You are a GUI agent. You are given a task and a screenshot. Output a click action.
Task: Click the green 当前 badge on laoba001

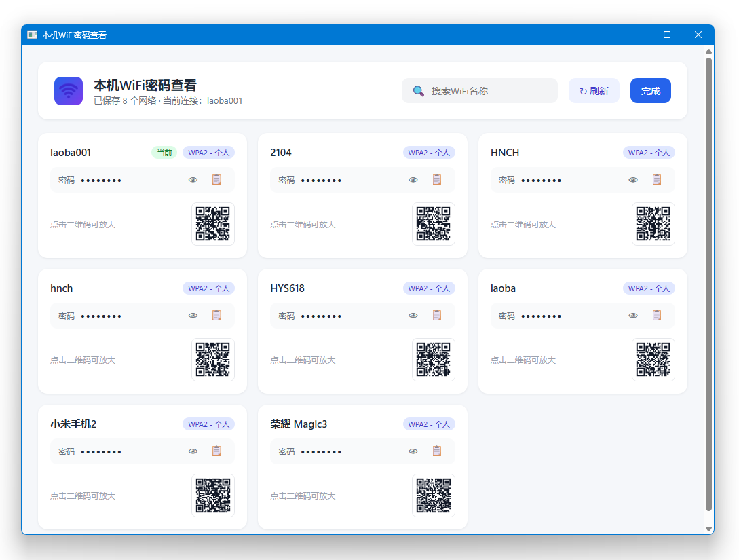(x=164, y=153)
